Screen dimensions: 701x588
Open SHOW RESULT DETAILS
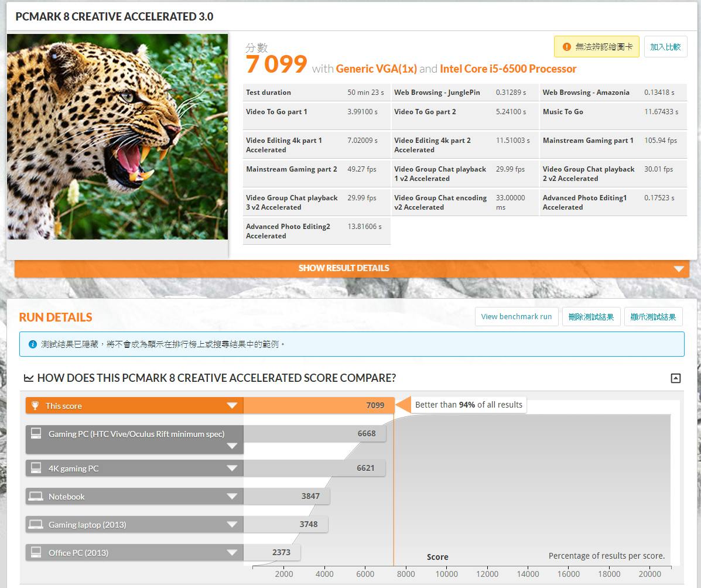coord(352,268)
